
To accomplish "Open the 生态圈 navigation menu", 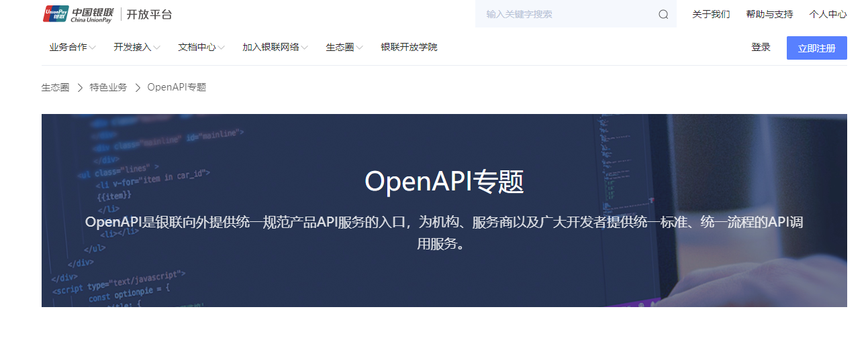I will click(x=340, y=47).
